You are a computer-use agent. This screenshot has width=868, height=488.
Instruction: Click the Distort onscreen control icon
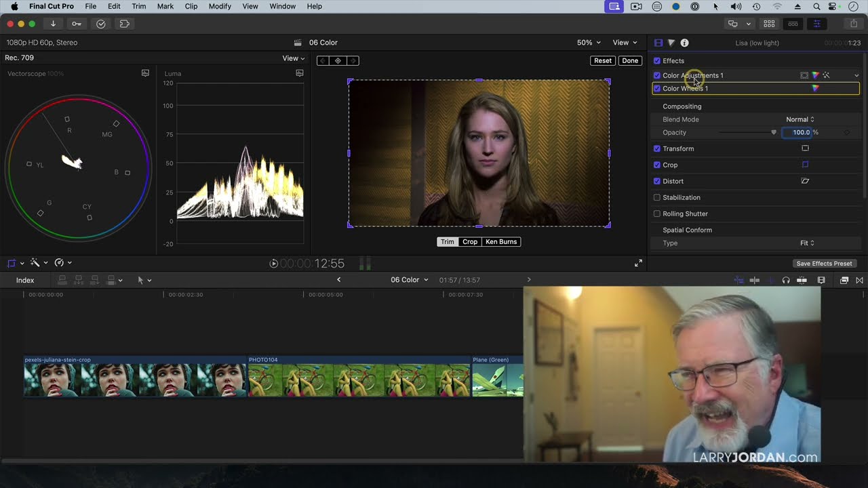click(x=805, y=181)
